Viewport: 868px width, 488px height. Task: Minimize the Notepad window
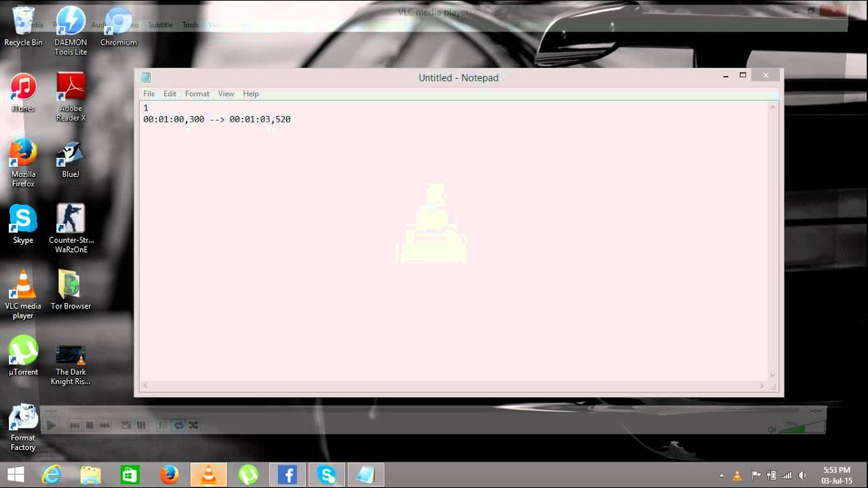click(726, 76)
